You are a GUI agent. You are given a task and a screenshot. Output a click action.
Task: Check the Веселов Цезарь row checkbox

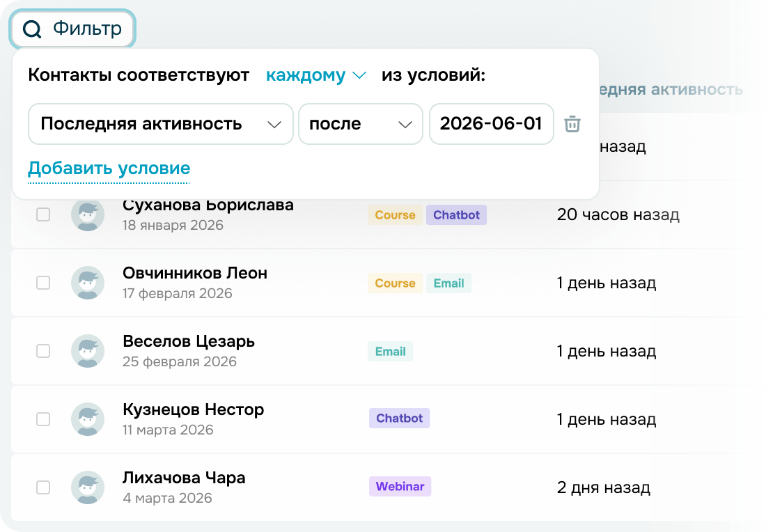(x=43, y=351)
